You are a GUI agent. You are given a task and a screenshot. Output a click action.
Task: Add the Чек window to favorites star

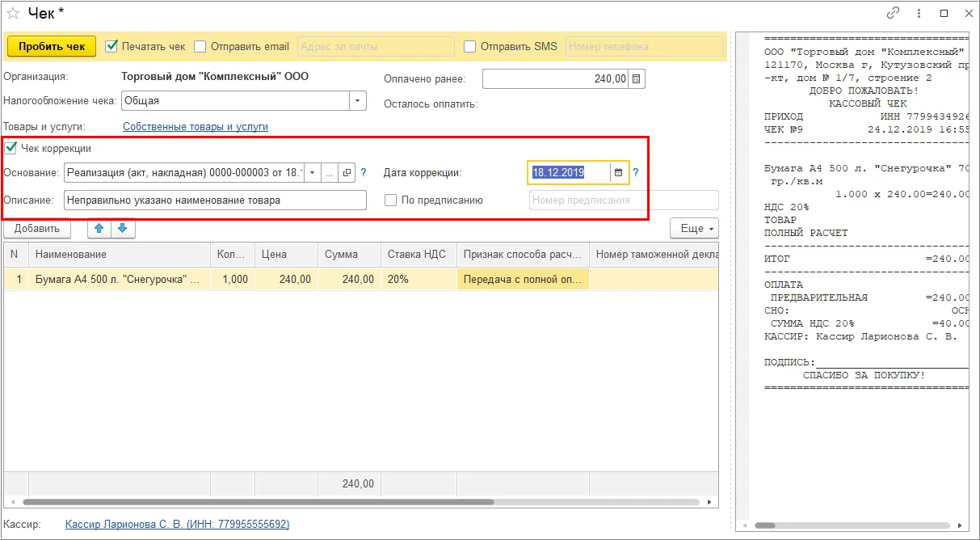14,14
